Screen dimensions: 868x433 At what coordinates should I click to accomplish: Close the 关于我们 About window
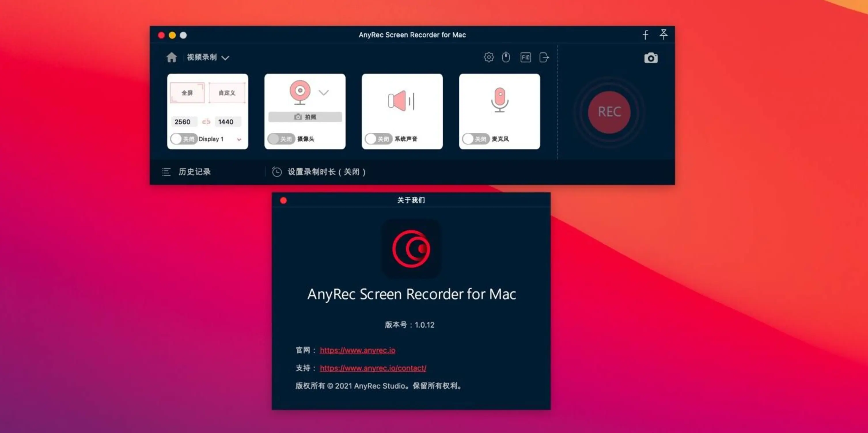pyautogui.click(x=283, y=200)
